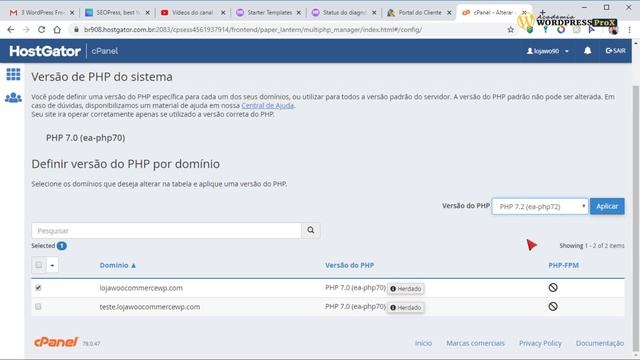
Task: Open the Marcas comerciais footer link
Action: click(475, 343)
